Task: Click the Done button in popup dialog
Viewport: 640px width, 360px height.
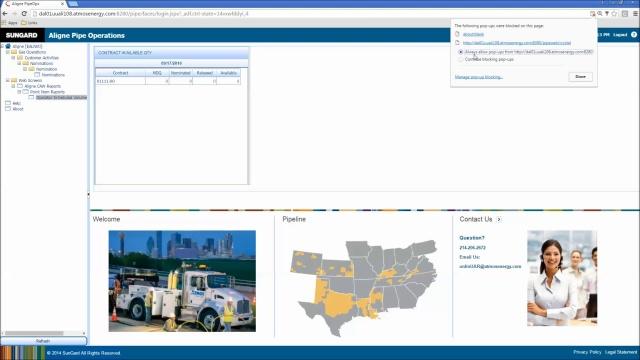Action: [580, 76]
